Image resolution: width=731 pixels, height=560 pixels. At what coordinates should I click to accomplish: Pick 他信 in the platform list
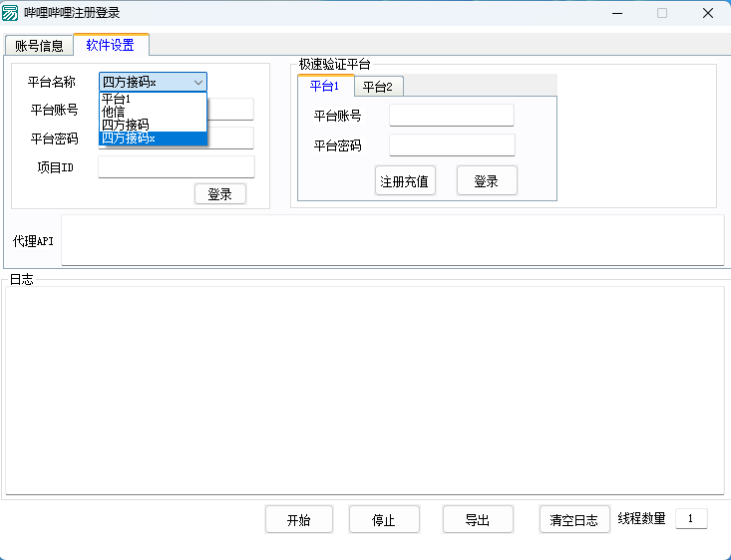113,112
